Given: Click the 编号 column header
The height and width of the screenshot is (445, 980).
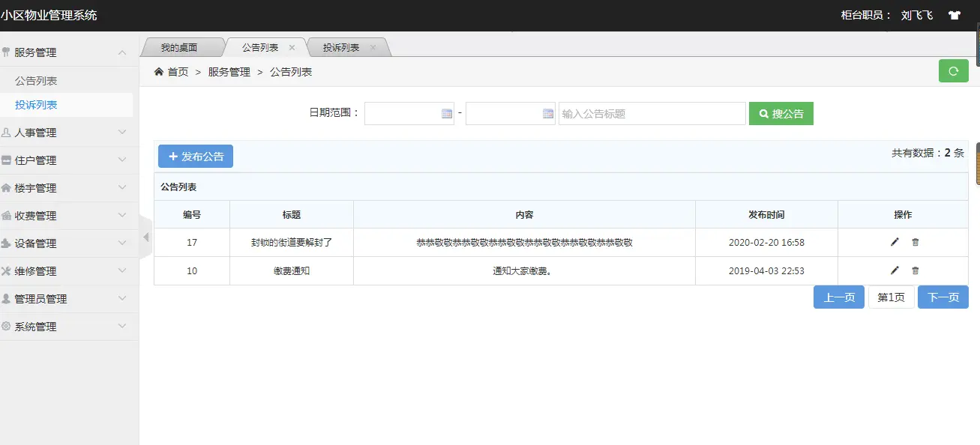Looking at the screenshot, I should (x=192, y=214).
